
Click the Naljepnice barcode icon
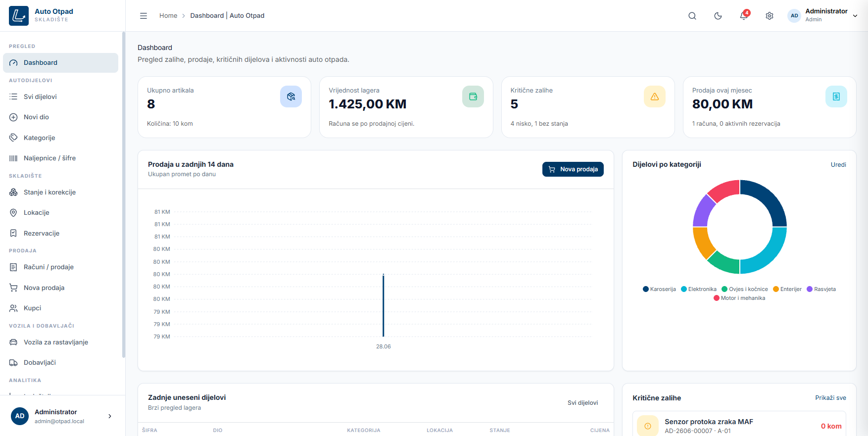(13, 158)
